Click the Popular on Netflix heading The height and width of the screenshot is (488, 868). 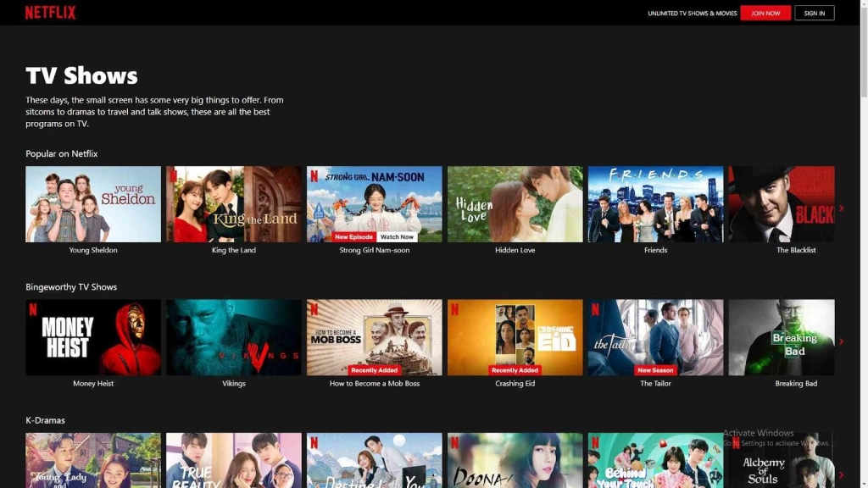pos(61,154)
